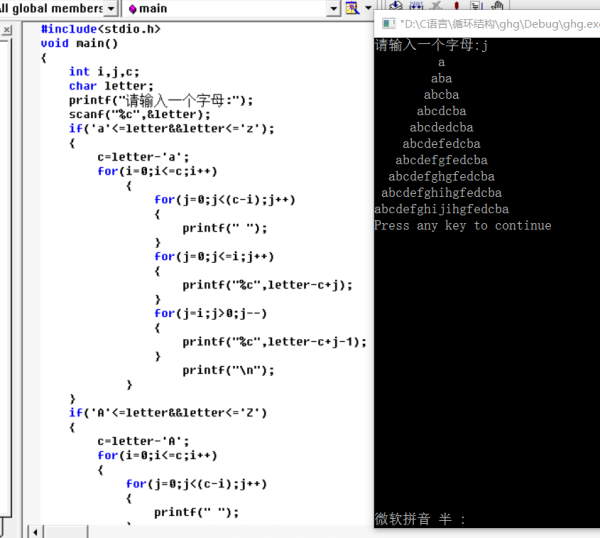
Task: Click the red Execute Program icon
Action: point(456,5)
